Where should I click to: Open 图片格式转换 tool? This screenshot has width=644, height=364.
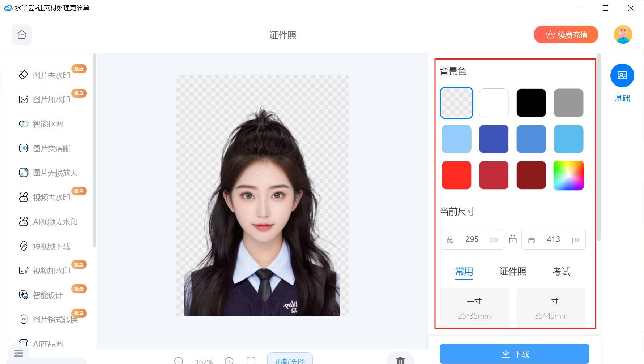pyautogui.click(x=48, y=319)
